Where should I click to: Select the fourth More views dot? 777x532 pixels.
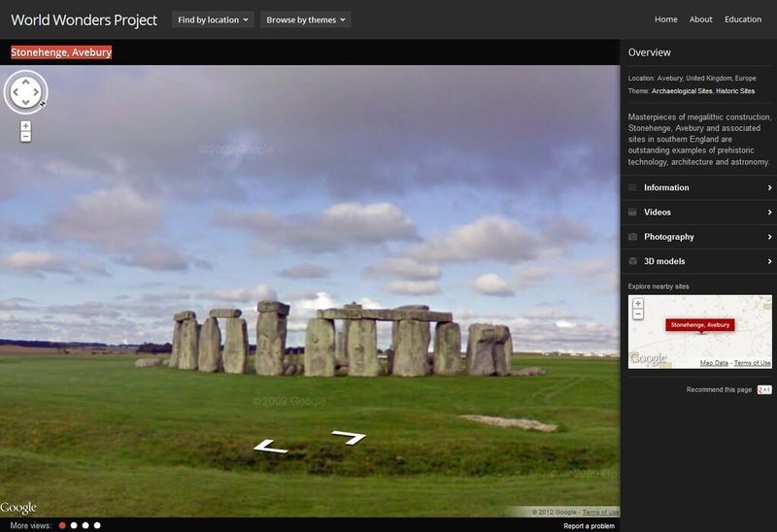click(x=97, y=525)
